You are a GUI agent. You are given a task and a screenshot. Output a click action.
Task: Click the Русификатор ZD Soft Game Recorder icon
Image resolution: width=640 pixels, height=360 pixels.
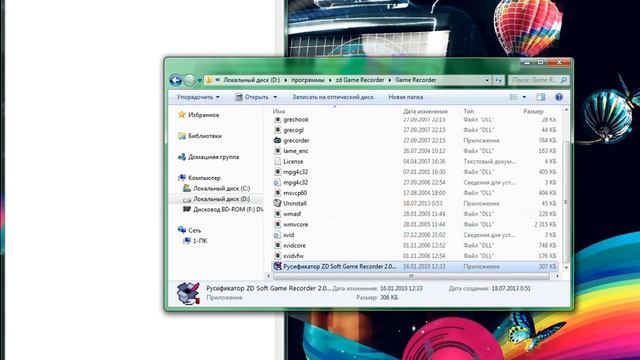[278, 266]
